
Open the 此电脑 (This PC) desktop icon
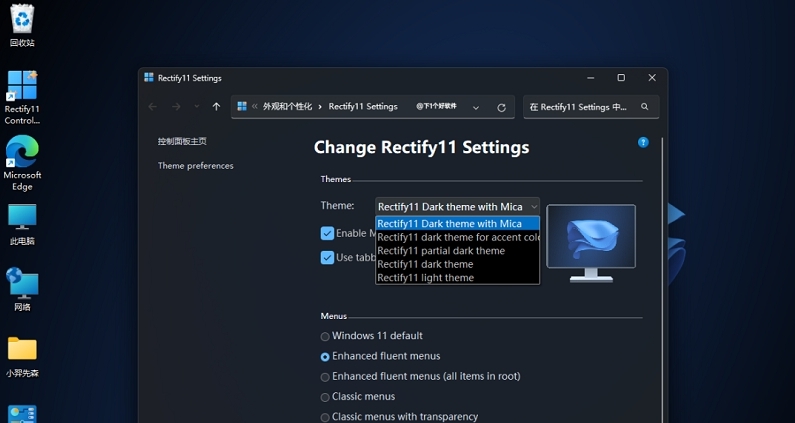22,225
